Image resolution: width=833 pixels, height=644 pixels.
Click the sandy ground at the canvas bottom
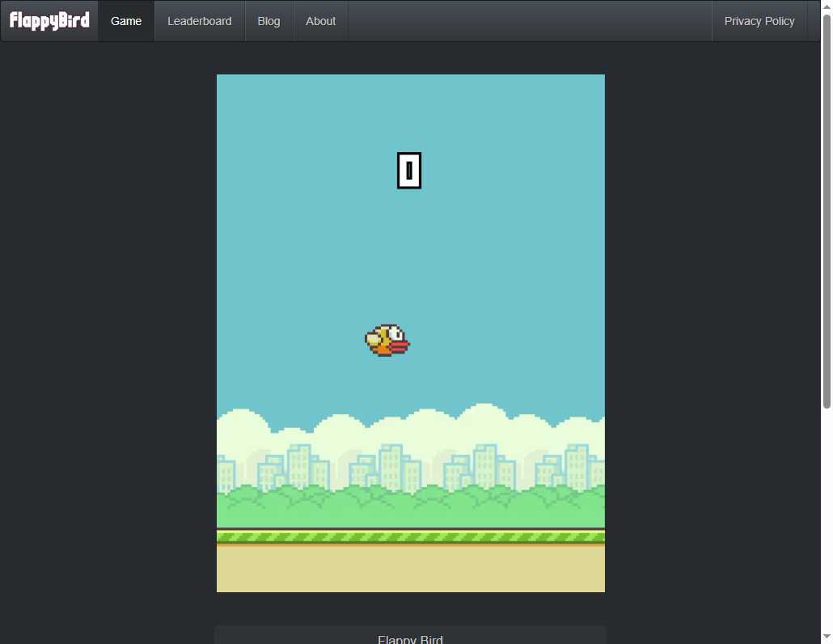click(410, 566)
